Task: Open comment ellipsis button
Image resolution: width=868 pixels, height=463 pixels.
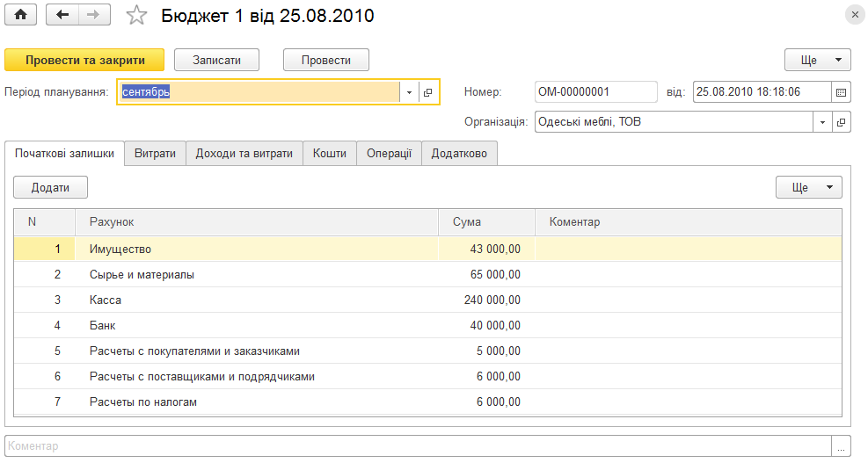Action: (x=841, y=446)
